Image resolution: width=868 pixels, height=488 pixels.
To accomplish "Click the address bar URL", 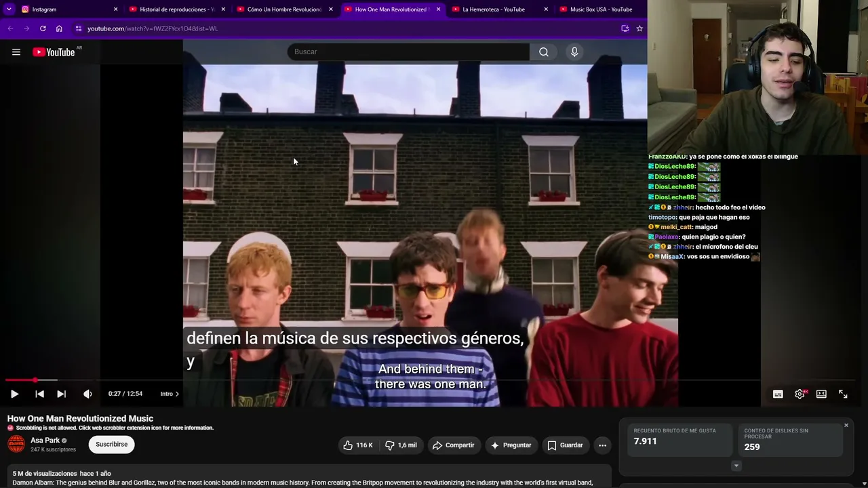I will [153, 28].
